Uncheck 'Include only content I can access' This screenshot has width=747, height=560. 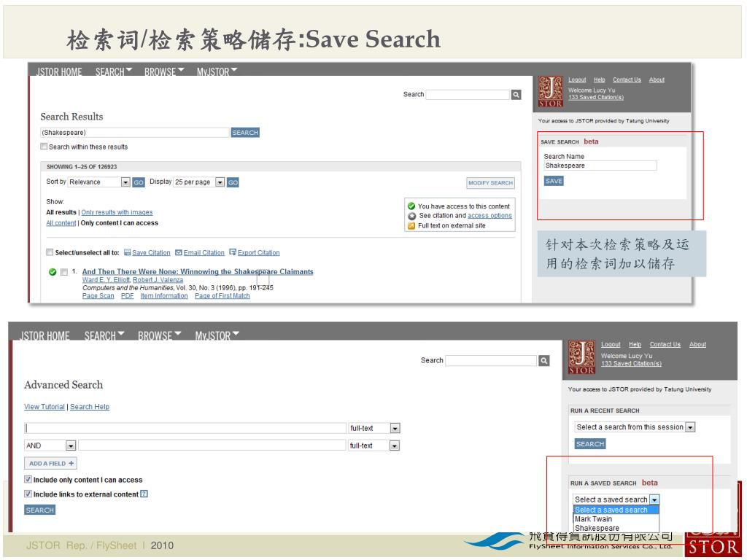28,480
